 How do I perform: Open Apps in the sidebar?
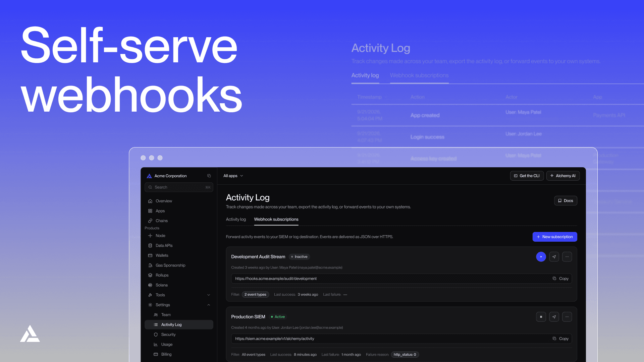coord(160,211)
